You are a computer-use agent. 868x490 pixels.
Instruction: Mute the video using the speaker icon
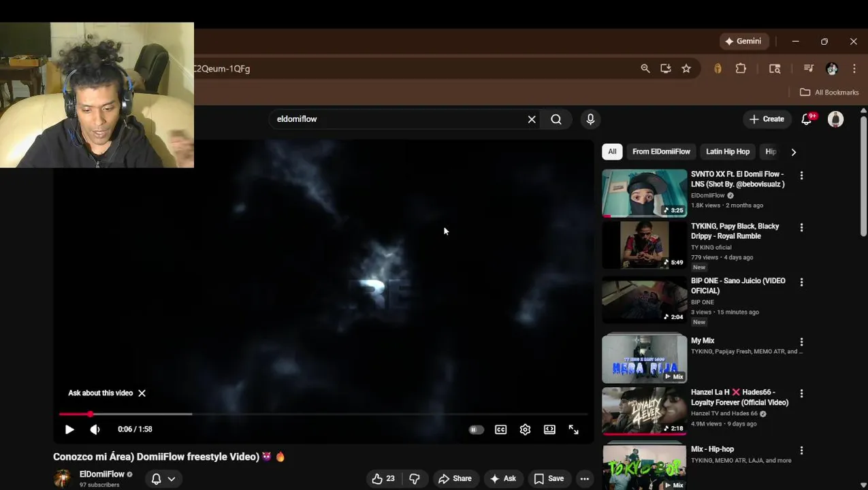(x=95, y=429)
